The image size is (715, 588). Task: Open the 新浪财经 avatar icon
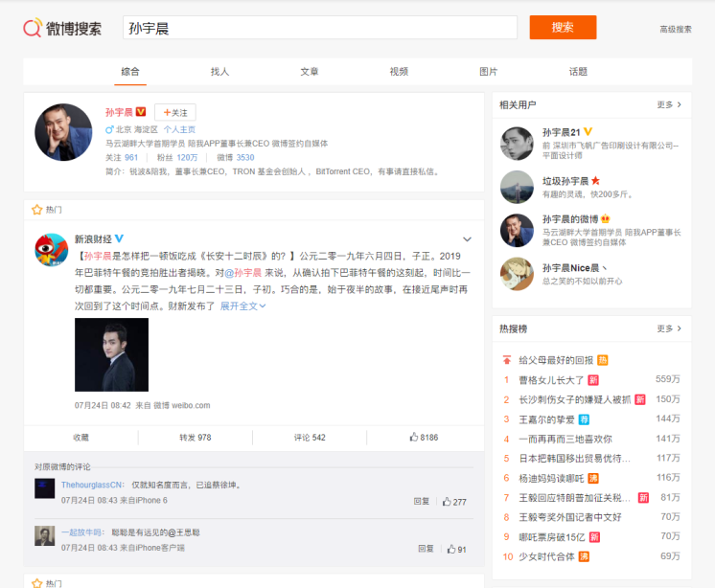pyautogui.click(x=52, y=250)
